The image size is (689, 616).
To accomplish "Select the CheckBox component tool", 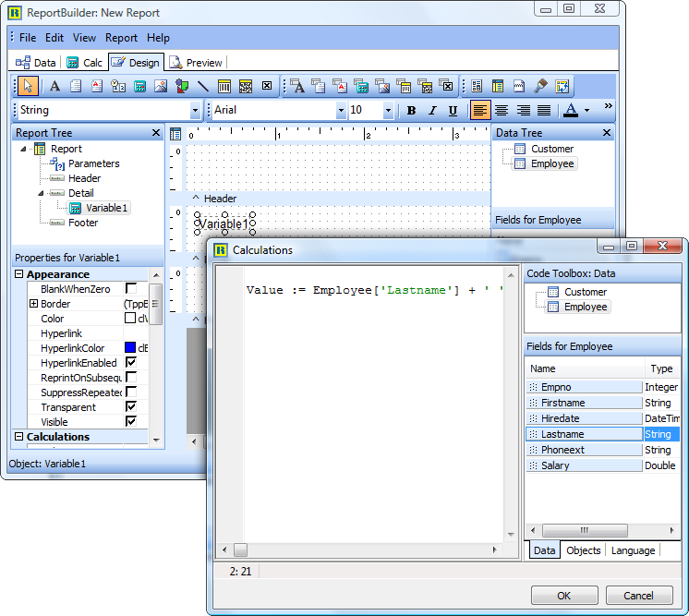I will coord(267,86).
